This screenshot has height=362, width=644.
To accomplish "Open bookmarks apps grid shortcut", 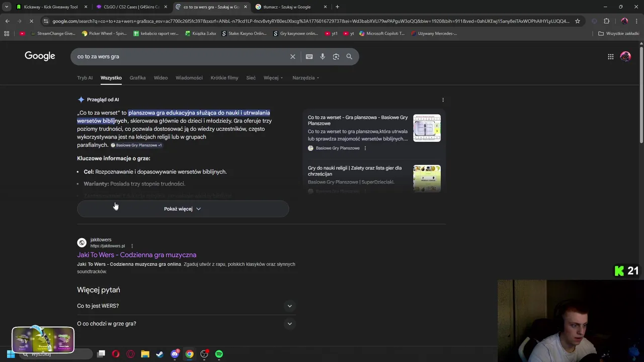I will tap(7, 34).
